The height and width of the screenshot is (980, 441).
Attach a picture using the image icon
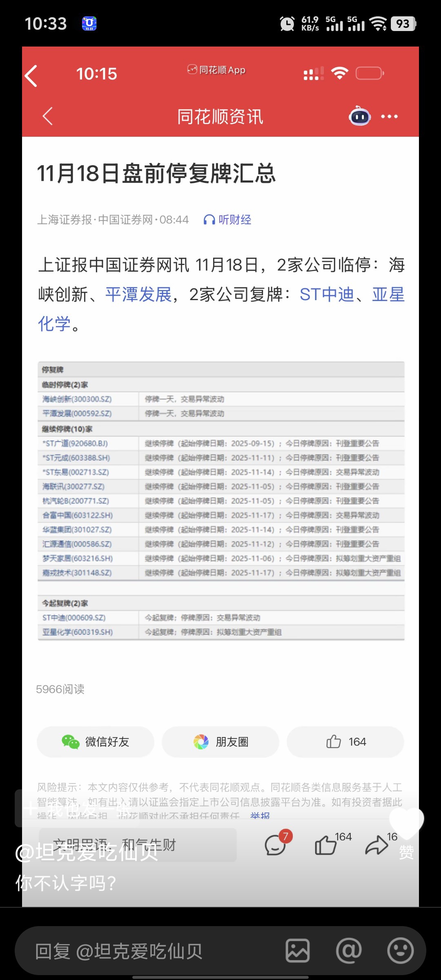pos(298,951)
